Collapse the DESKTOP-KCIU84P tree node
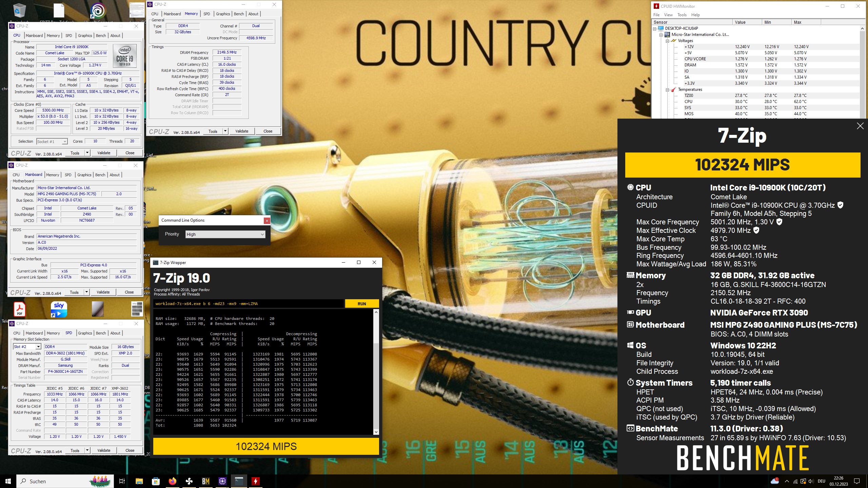The image size is (868, 488). point(655,28)
